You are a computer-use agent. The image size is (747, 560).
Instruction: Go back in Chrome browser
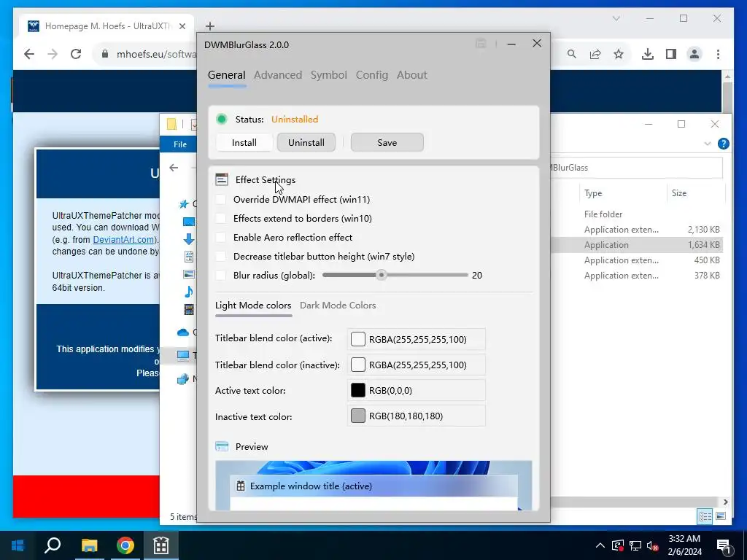tap(29, 54)
